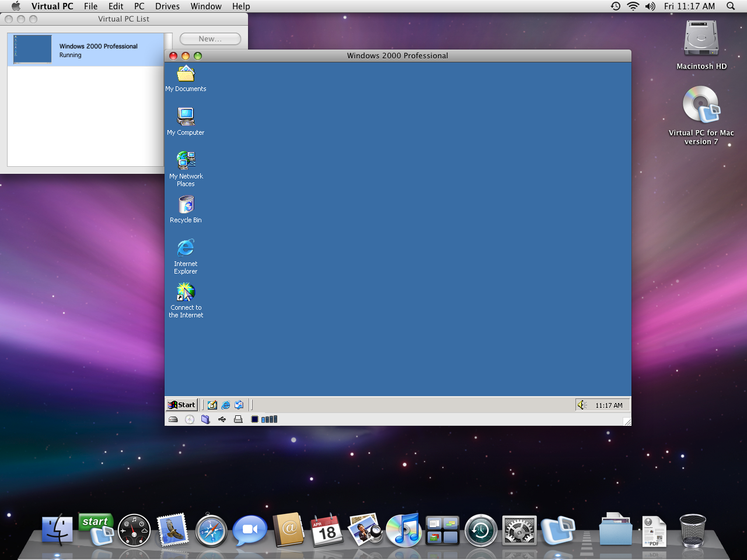Select Windows 2000 Professional thumbnail in list
This screenshot has width=747, height=560.
click(32, 50)
